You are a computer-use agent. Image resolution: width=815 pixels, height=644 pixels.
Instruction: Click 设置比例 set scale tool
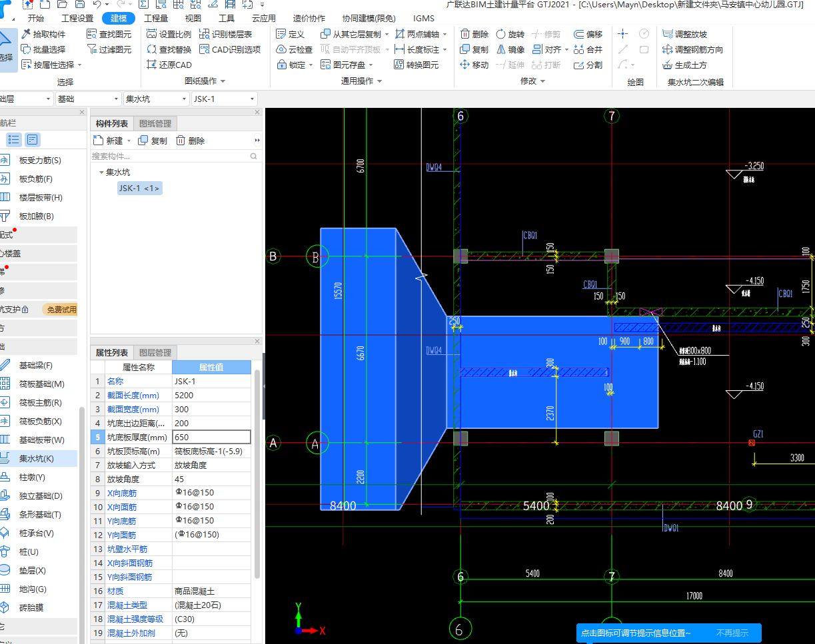[x=169, y=34]
